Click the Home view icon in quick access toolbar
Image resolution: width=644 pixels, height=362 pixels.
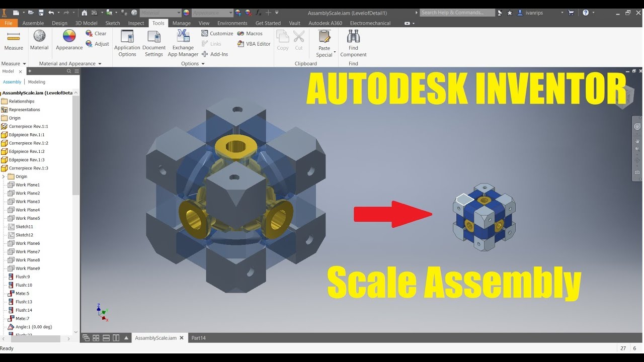[x=84, y=13]
